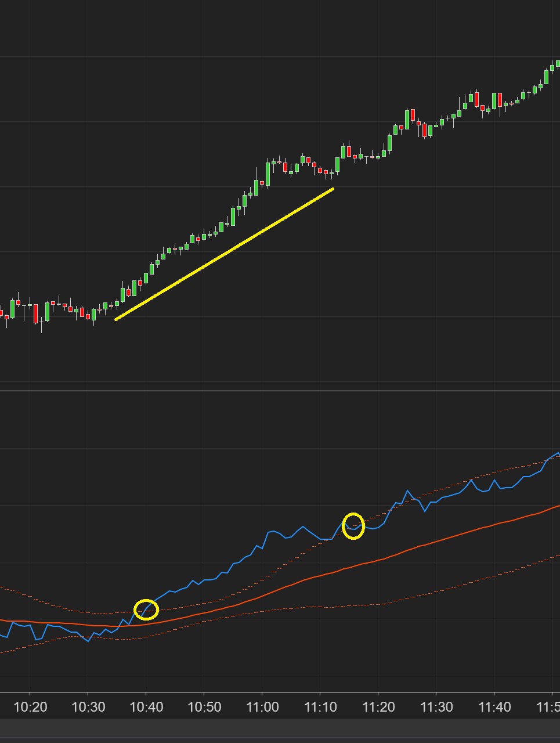
Task: Click the yellow circle near 11:15
Action: click(x=353, y=526)
